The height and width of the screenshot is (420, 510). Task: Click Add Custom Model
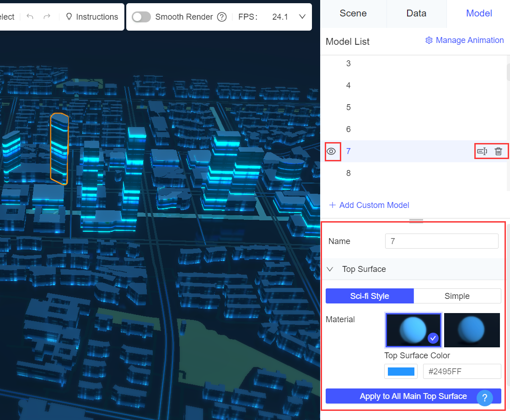click(369, 205)
